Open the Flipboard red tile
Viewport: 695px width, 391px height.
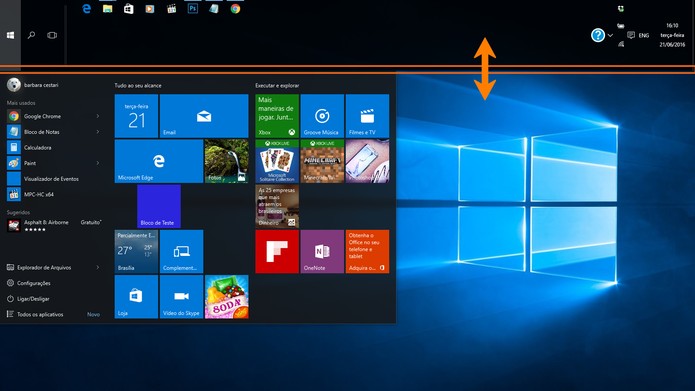[x=277, y=251]
